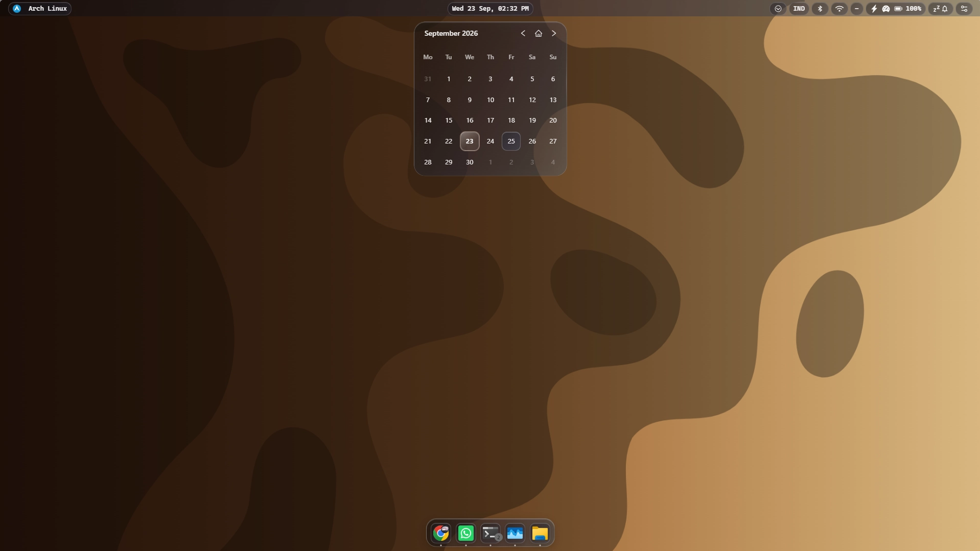Select day 15 in the calendar
This screenshot has height=551, width=980.
click(x=449, y=121)
